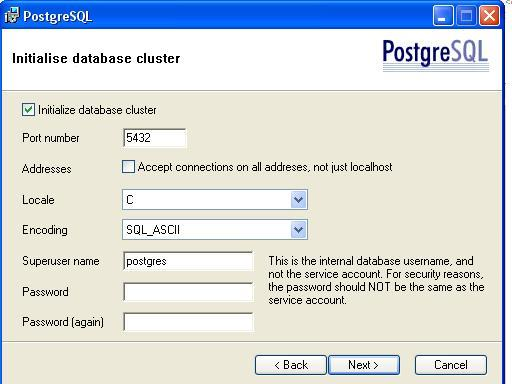Enable Accept connections on all addresses checkbox

point(128,167)
